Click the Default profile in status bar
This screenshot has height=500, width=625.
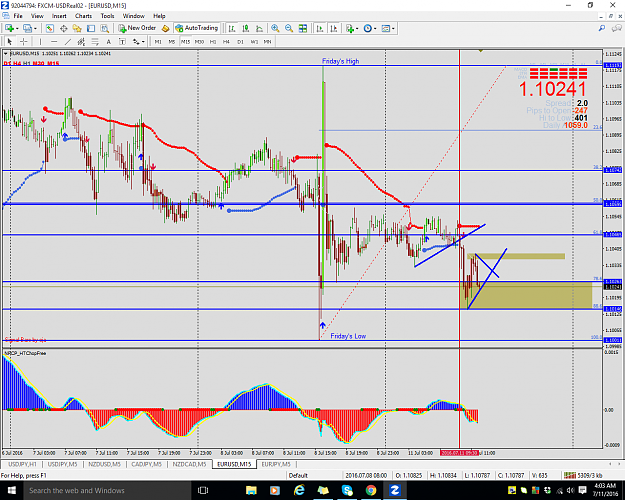[x=298, y=475]
